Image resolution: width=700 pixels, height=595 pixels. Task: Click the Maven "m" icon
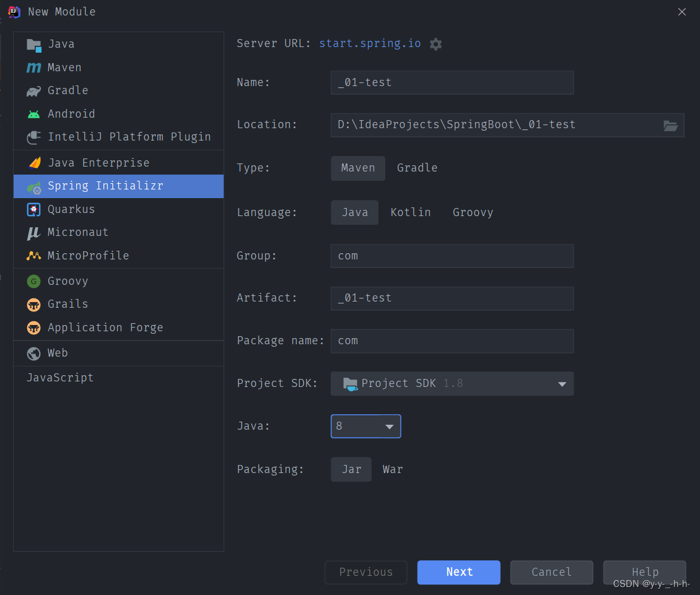click(x=33, y=67)
